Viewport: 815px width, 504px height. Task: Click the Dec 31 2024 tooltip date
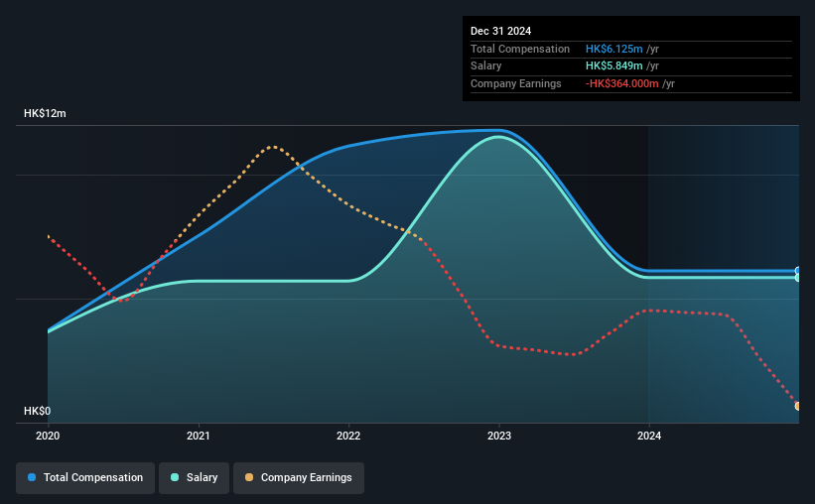pyautogui.click(x=500, y=31)
